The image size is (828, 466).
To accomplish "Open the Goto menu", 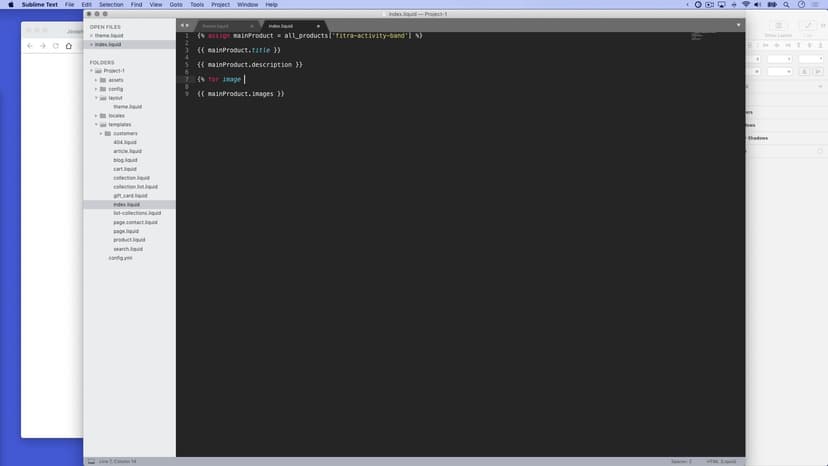I will click(175, 5).
